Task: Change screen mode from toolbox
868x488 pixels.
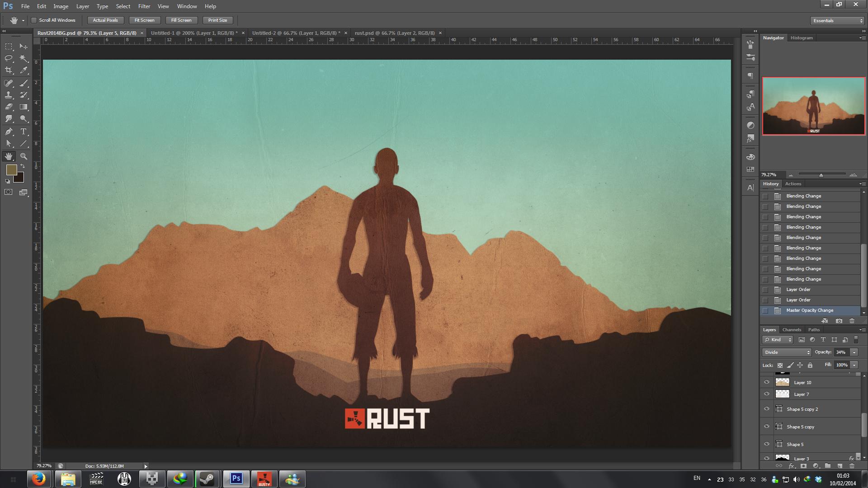Action: (x=24, y=192)
